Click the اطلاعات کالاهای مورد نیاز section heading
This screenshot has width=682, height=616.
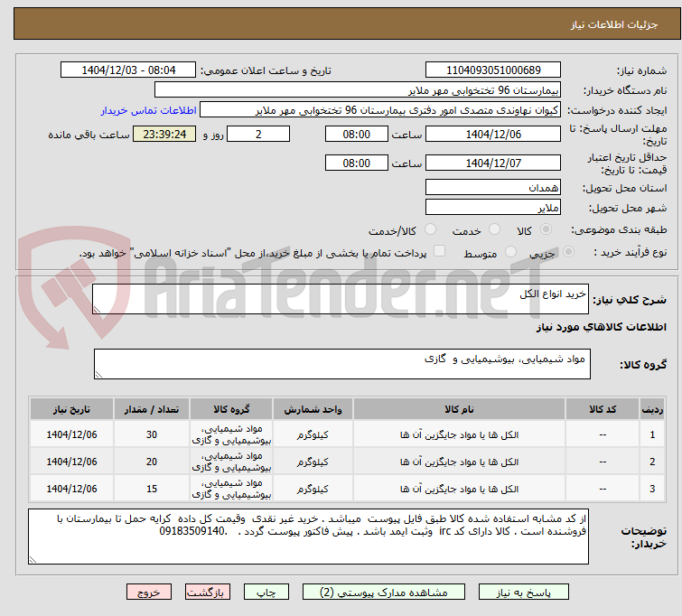pos(601,327)
